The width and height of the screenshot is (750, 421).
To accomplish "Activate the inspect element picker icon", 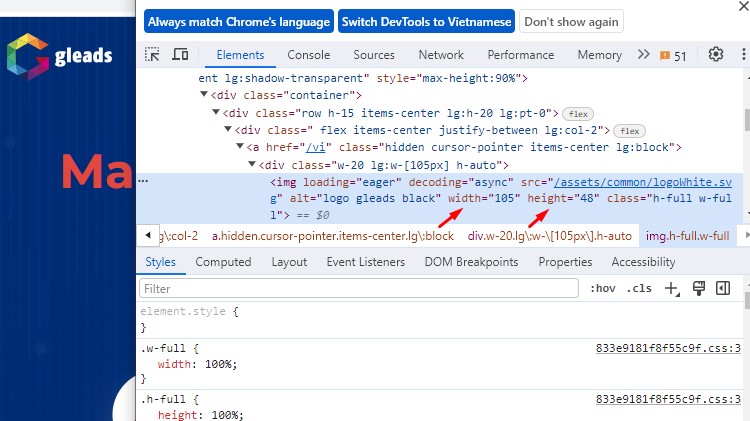I will click(x=152, y=55).
